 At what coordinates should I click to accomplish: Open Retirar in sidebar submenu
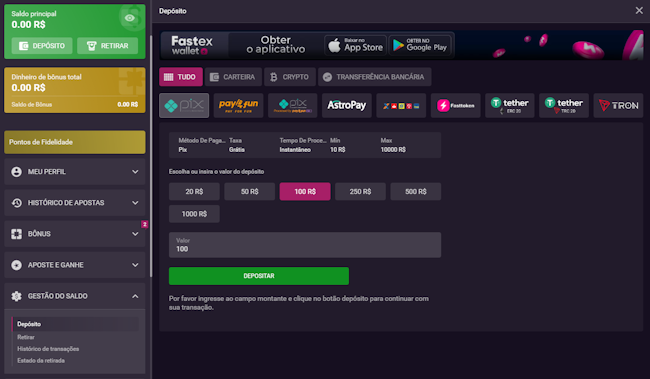tap(26, 337)
